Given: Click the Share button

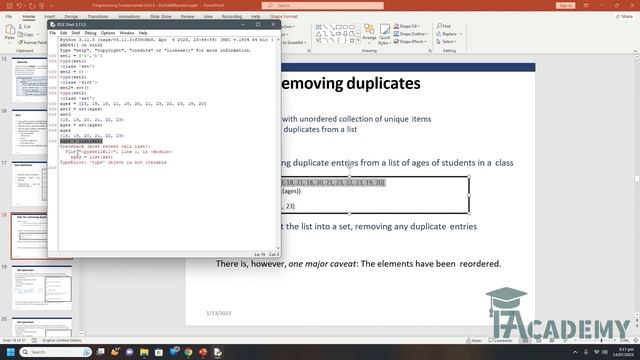Looking at the screenshot, I should click(x=624, y=16).
